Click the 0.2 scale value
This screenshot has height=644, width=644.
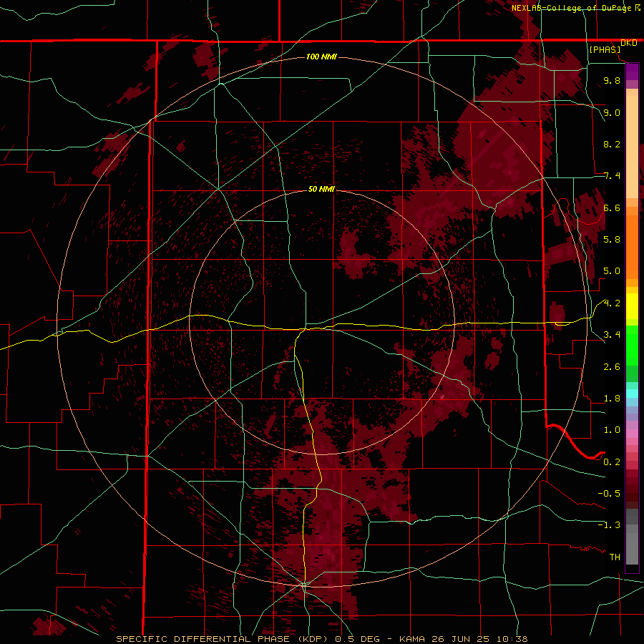pyautogui.click(x=612, y=462)
